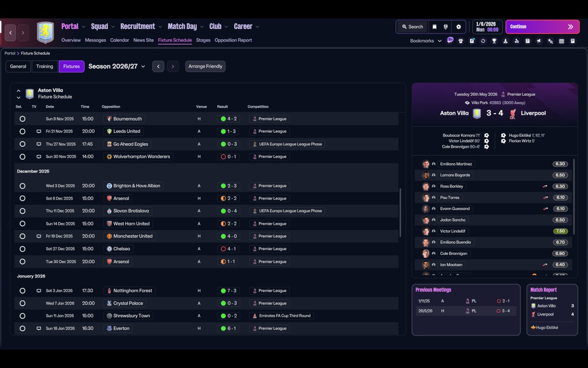The image size is (588, 368).
Task: Click the star with magnifier icon
Action: click(550, 41)
